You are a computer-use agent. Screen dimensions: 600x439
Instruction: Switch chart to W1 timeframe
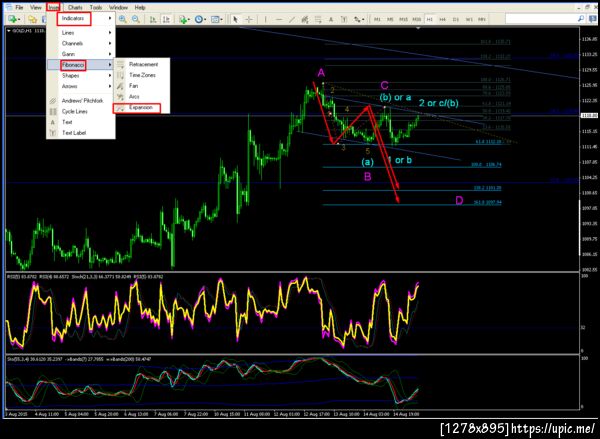469,19
